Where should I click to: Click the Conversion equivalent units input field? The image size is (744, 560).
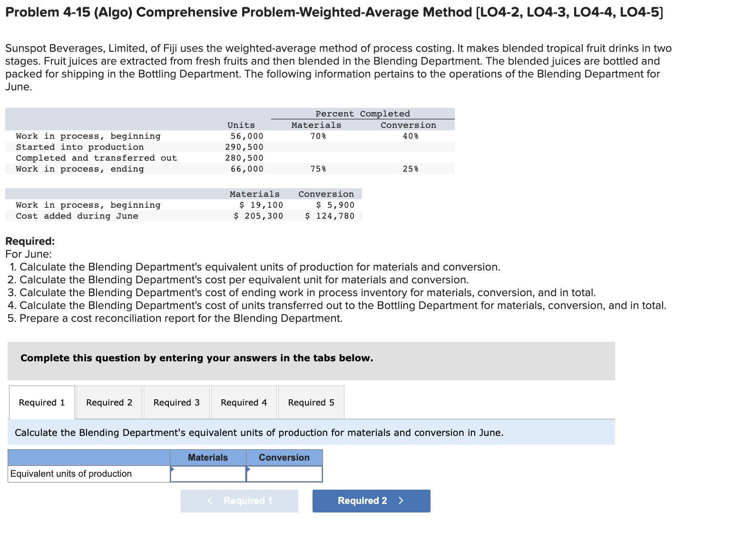[x=284, y=473]
